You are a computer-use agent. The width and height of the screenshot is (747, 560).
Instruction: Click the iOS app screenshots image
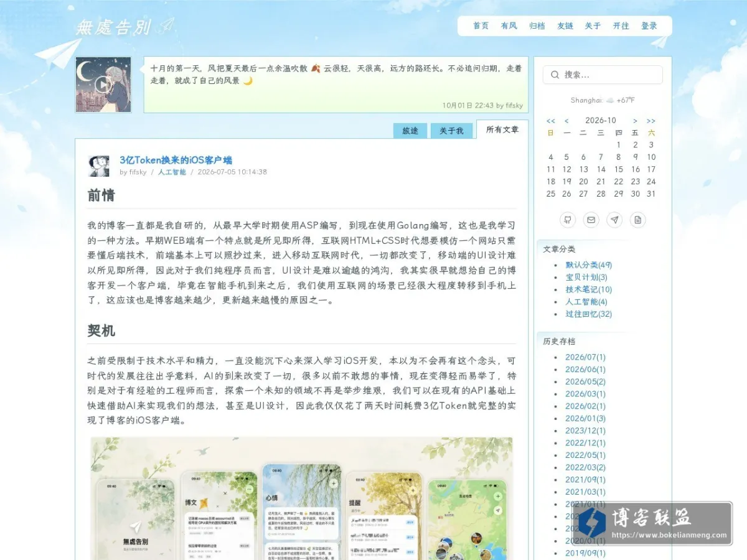tap(301, 498)
